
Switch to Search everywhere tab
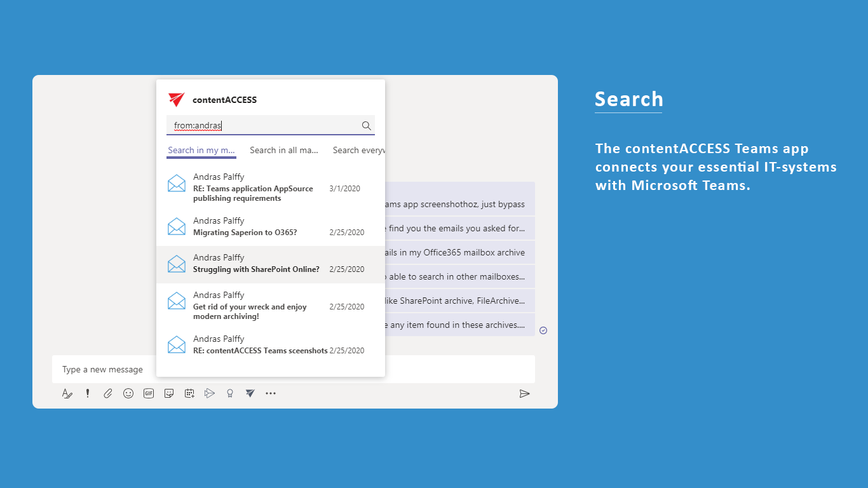point(359,151)
